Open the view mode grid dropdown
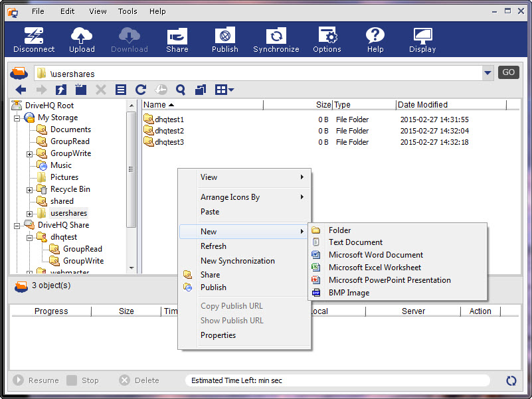The height and width of the screenshot is (399, 532). (x=224, y=90)
